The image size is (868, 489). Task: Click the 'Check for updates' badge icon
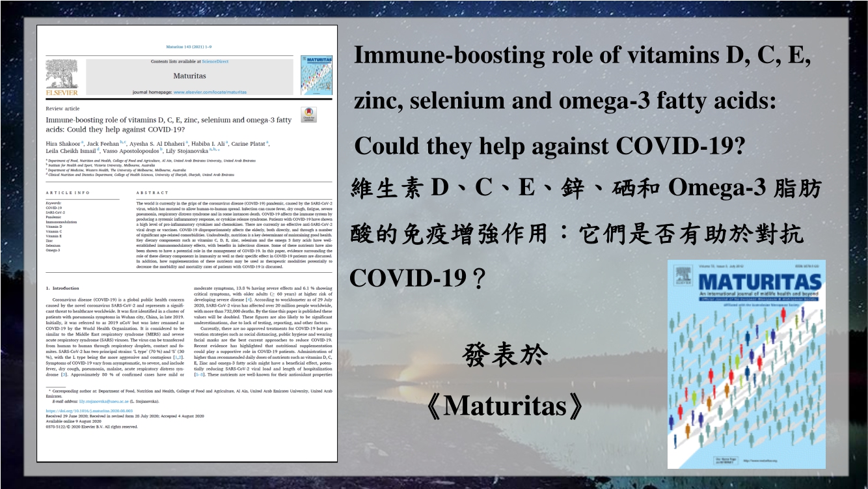(x=308, y=115)
